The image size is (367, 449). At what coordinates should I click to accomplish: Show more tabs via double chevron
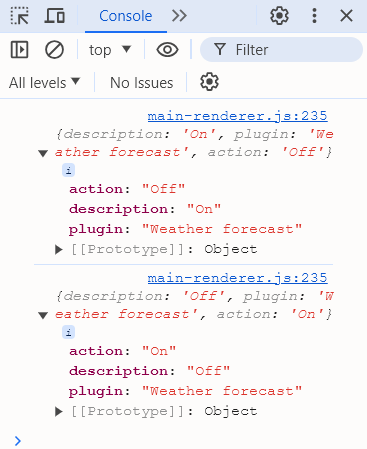[179, 16]
